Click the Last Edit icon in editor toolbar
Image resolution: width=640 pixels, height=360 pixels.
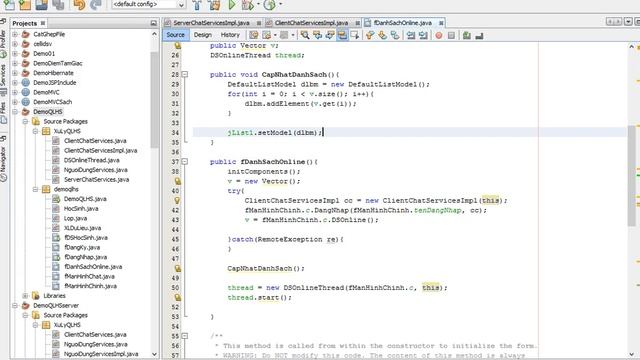tap(254, 36)
